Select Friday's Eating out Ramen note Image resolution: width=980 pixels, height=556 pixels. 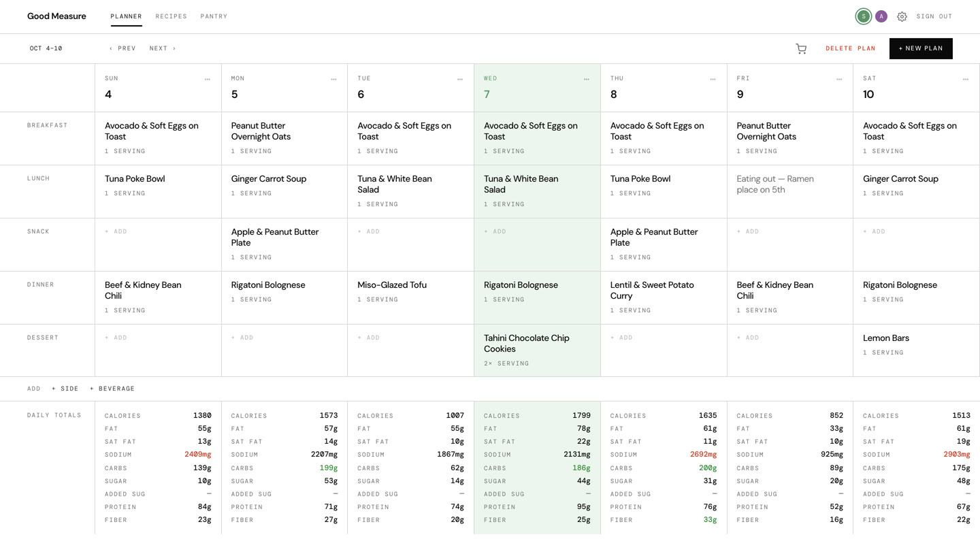775,184
